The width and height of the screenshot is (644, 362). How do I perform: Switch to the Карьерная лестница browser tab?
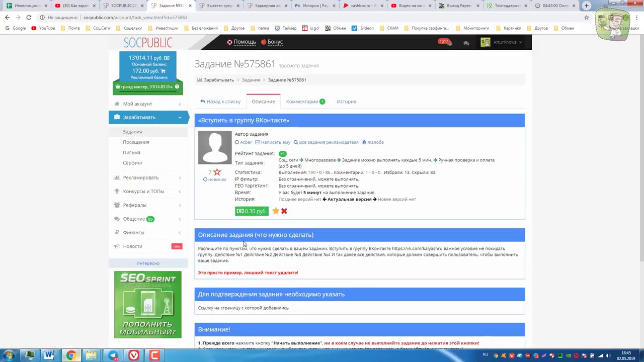click(267, 6)
